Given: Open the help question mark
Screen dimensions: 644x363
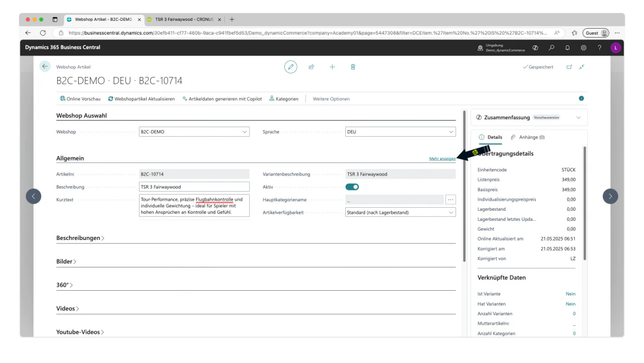Looking at the screenshot, I should 599,48.
